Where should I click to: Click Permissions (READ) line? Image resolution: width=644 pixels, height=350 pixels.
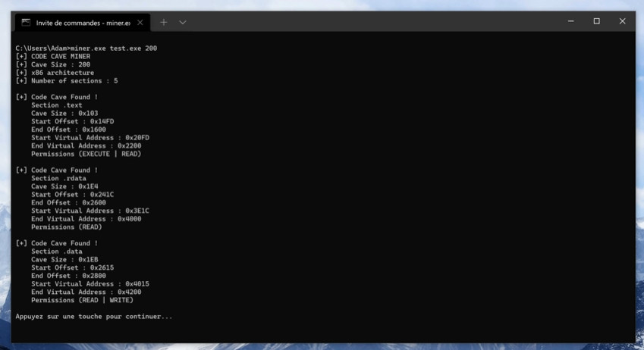pos(67,227)
